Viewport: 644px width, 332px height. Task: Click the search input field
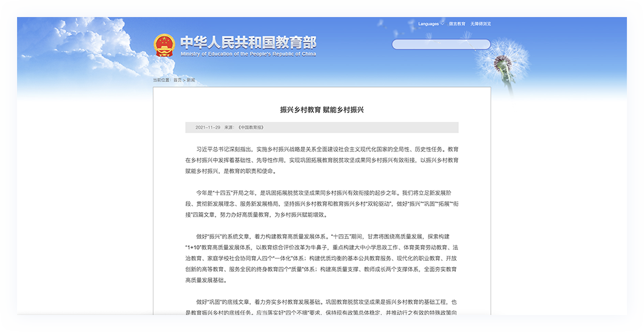tap(441, 44)
